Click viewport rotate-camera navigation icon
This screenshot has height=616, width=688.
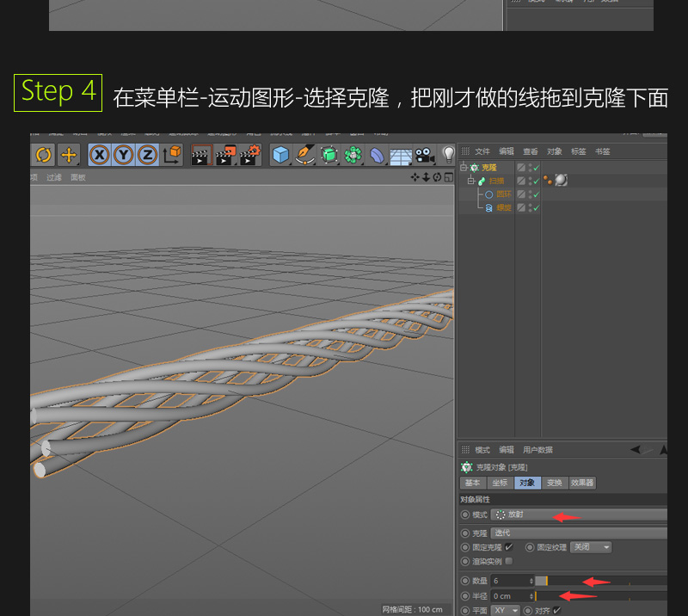tap(437, 177)
